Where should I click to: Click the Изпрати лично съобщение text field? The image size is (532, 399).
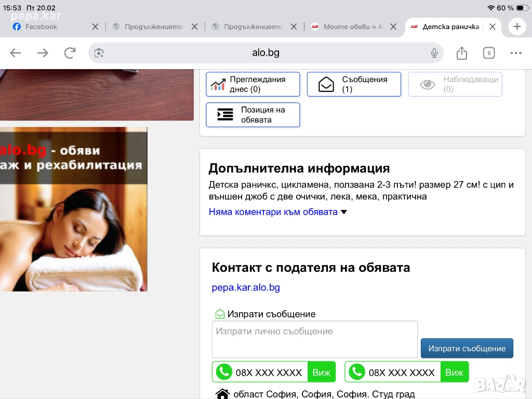(x=314, y=339)
